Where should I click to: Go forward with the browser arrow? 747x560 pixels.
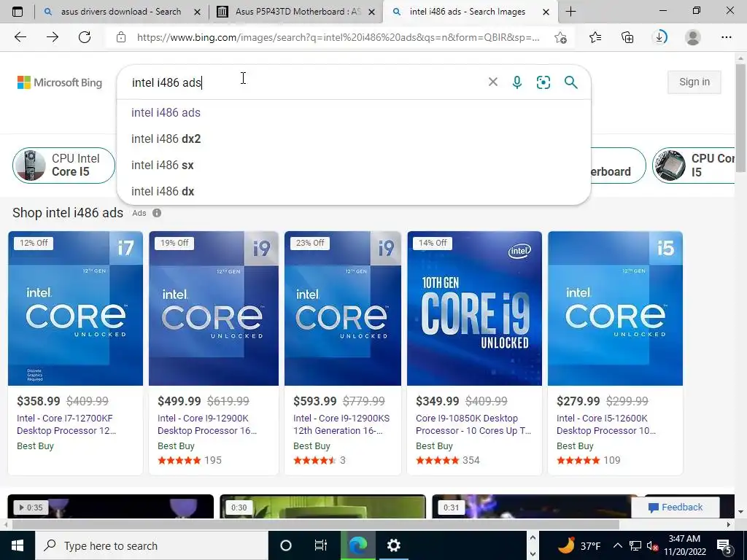point(53,37)
